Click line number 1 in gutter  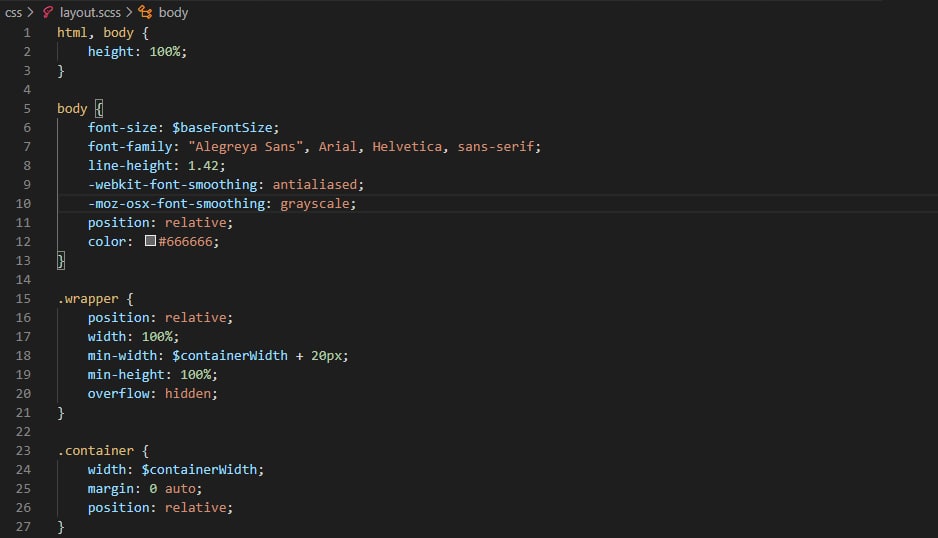point(27,33)
